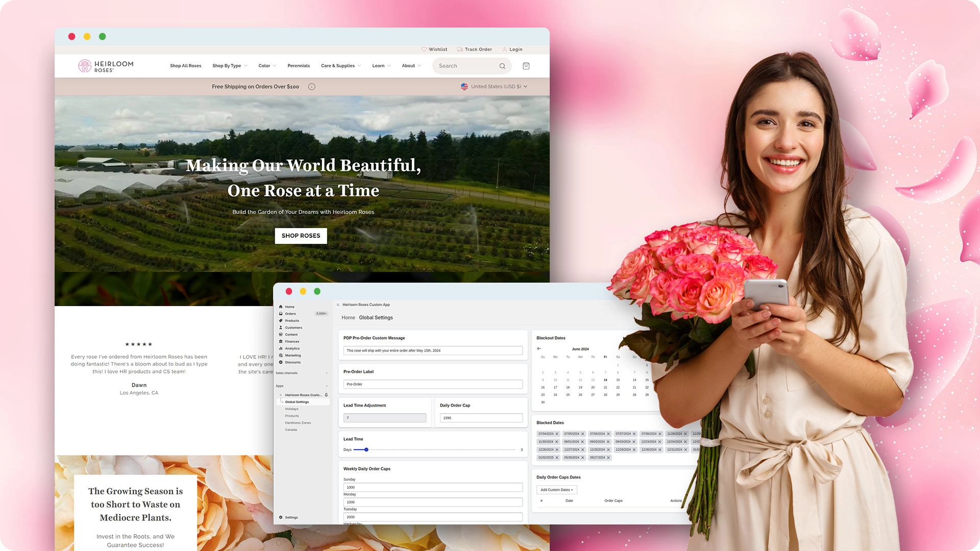Open Discounts in the admin sidebar

point(290,362)
